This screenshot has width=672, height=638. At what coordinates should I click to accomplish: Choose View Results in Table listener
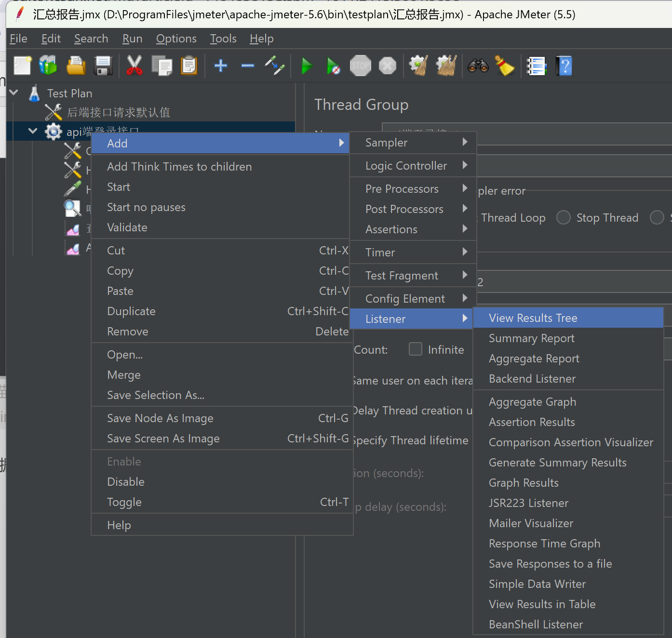568,604
